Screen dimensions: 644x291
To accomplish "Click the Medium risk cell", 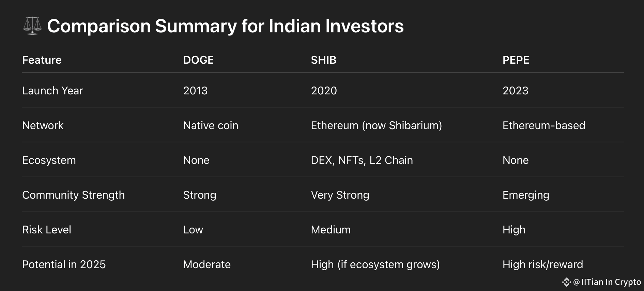I will pyautogui.click(x=331, y=230).
